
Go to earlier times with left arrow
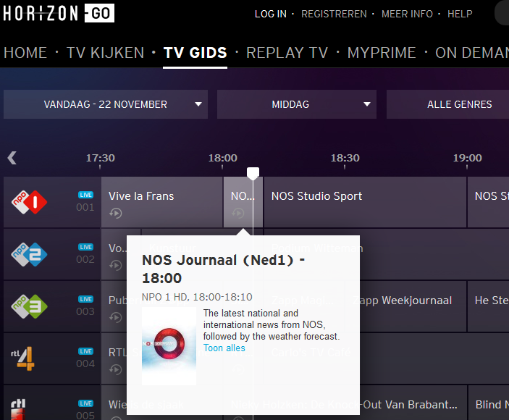[12, 158]
